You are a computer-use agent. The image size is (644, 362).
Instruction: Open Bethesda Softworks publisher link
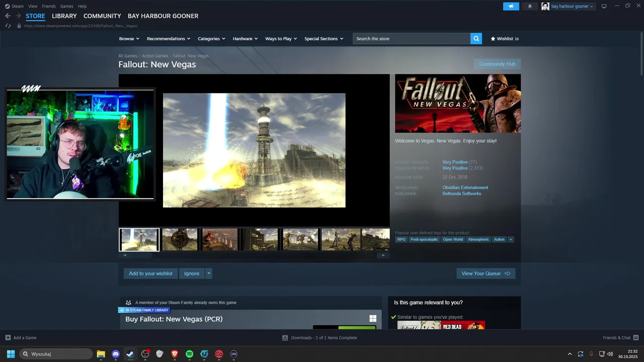[x=462, y=194]
